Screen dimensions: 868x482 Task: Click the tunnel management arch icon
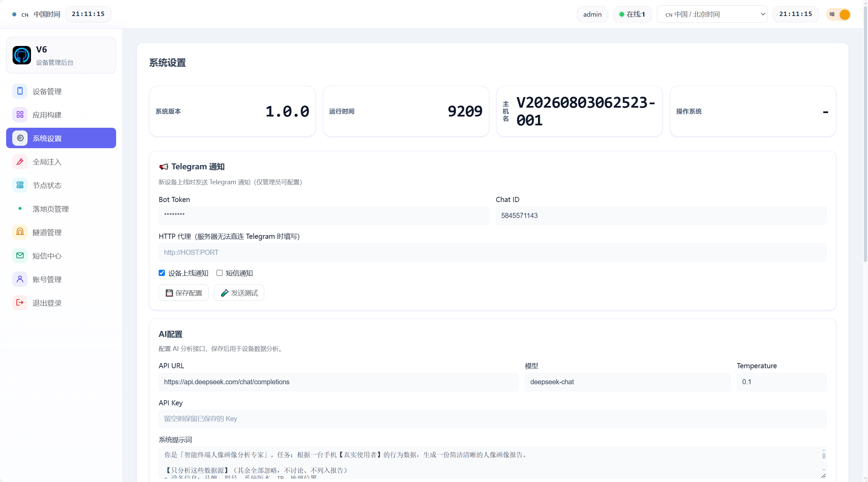[x=20, y=232]
